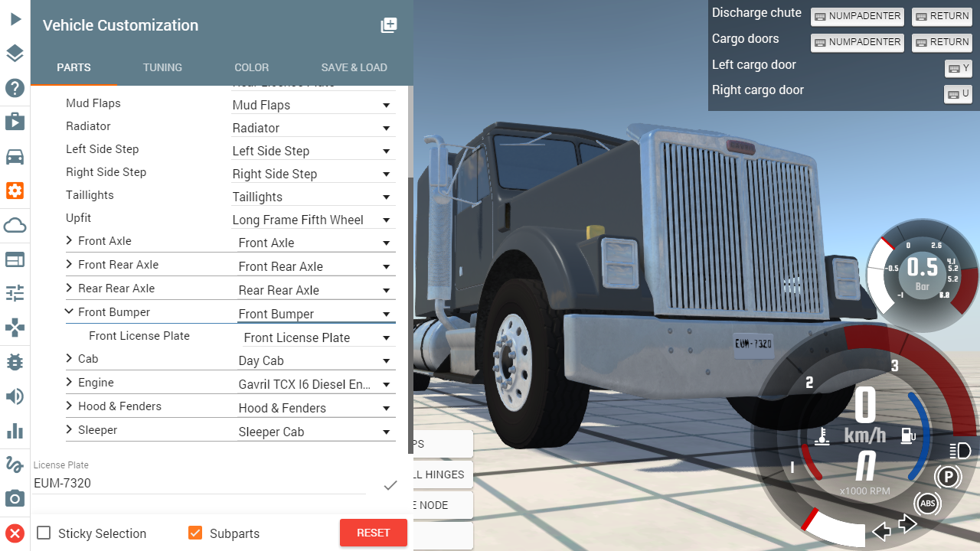This screenshot has width=980, height=551.
Task: Open the Right Side Step dropdown
Action: 313,174
